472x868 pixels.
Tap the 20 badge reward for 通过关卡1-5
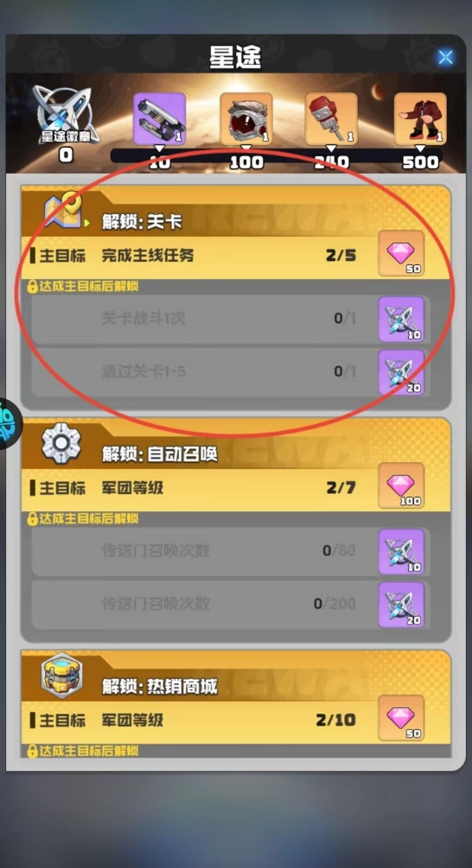tap(401, 372)
